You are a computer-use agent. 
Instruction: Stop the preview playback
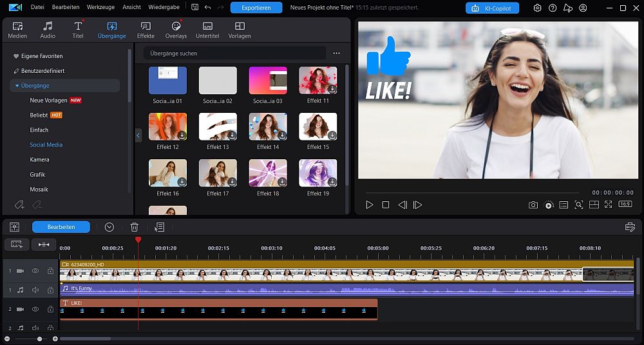pos(385,205)
